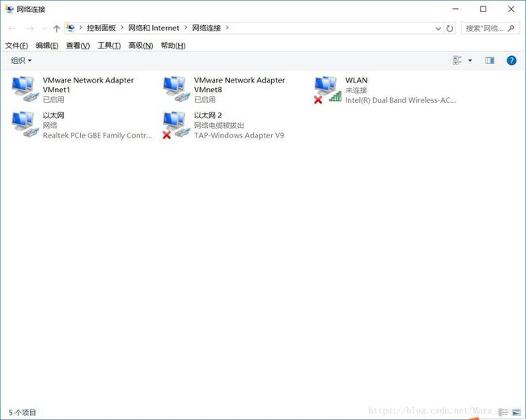The image size is (526, 420).
Task: Click the change view layout icon
Action: click(457, 61)
